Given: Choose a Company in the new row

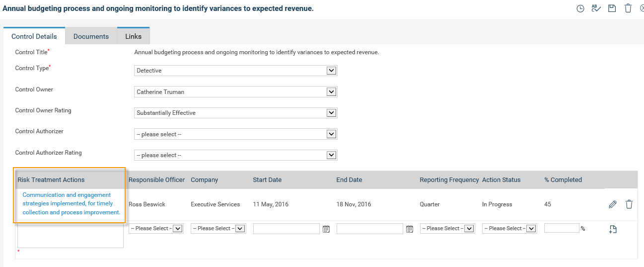Looking at the screenshot, I should click(218, 228).
